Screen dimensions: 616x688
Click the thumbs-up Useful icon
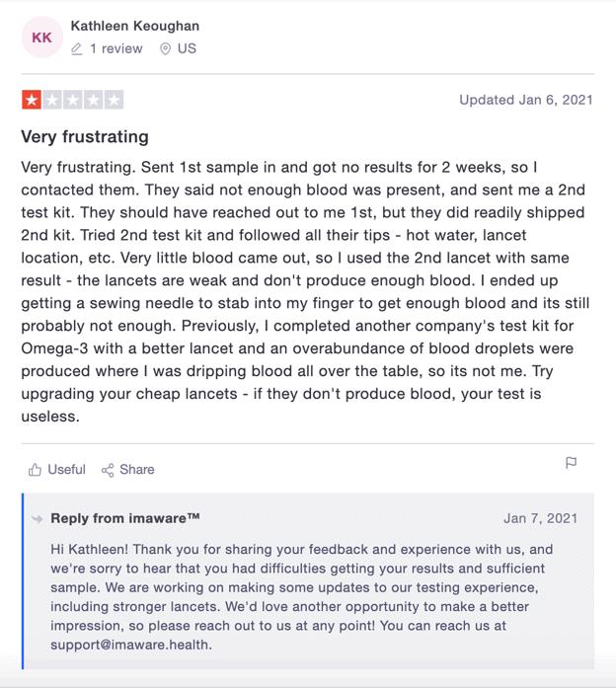coord(36,470)
